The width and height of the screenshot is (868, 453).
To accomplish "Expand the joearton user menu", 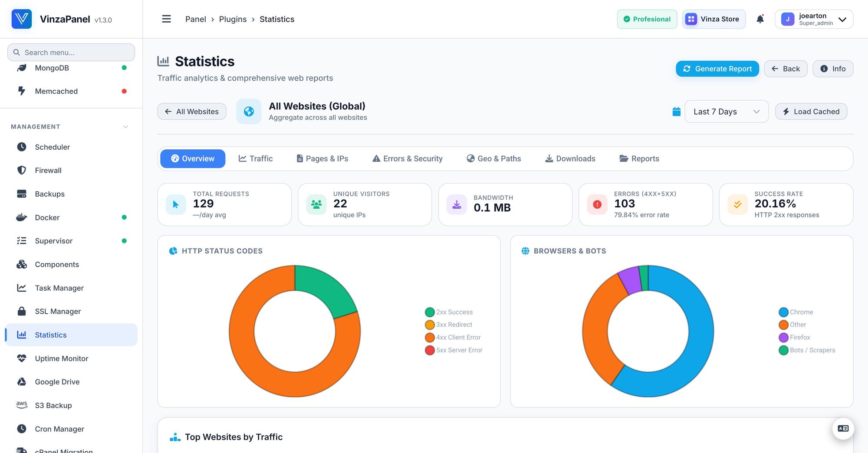I will pos(814,19).
